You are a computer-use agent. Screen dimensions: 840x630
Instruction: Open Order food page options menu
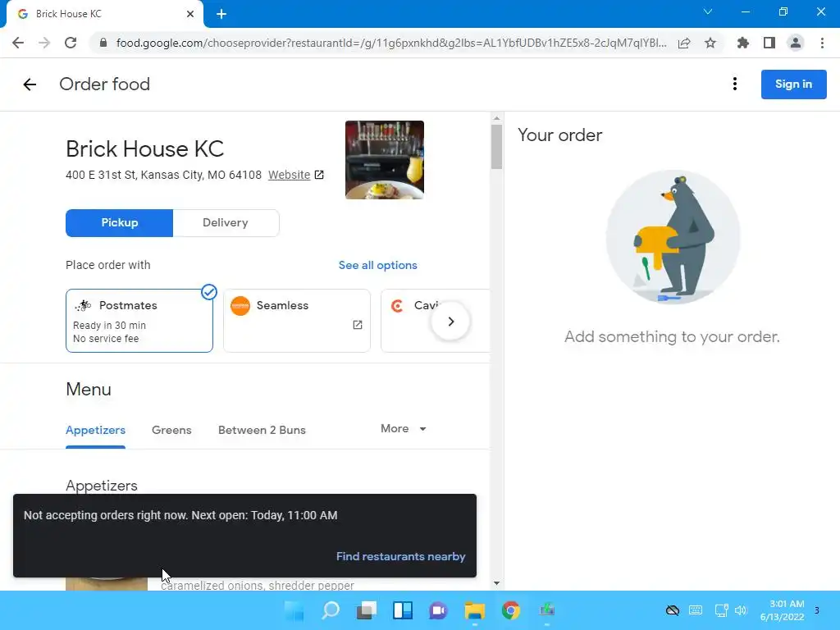click(735, 84)
